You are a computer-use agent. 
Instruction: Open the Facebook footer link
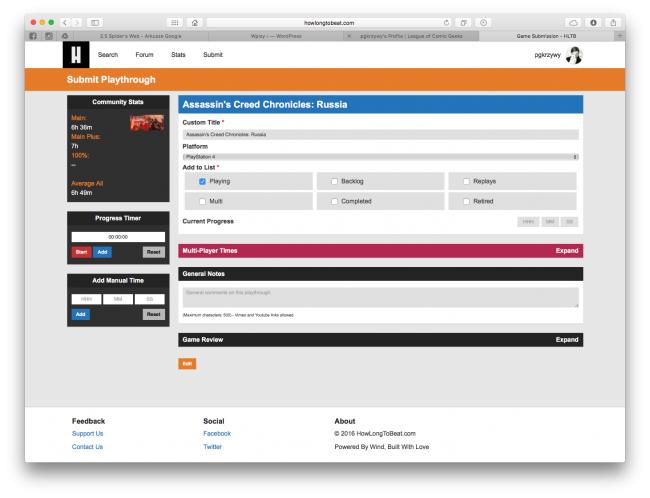[217, 434]
